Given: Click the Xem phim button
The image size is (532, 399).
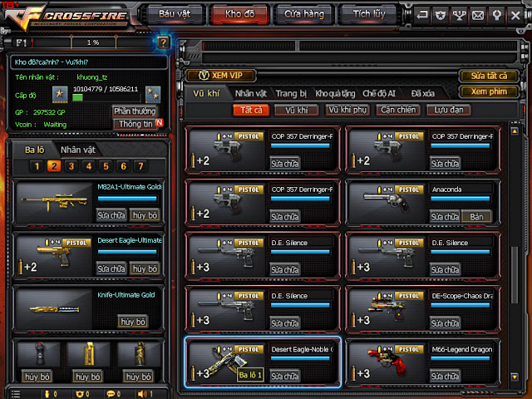Looking at the screenshot, I should pyautogui.click(x=489, y=91).
